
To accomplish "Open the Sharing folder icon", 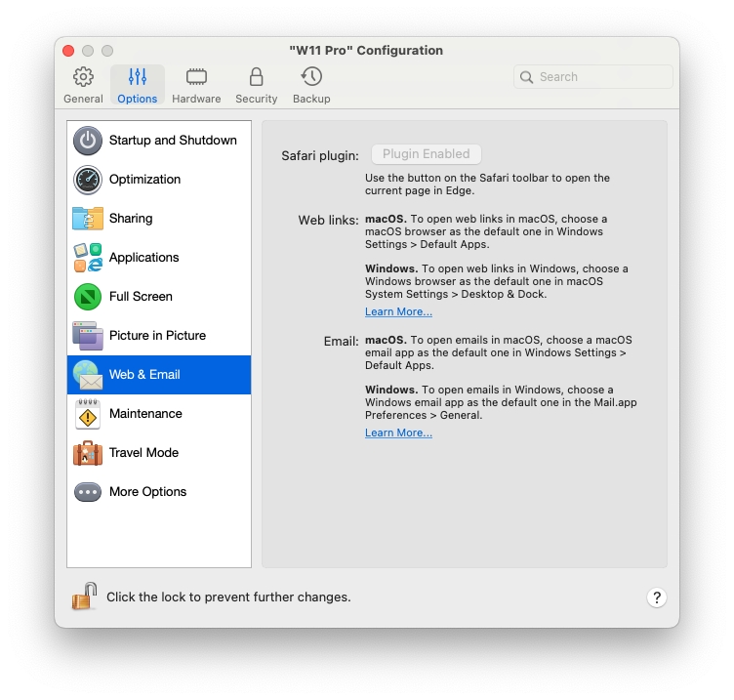I will pos(88,219).
